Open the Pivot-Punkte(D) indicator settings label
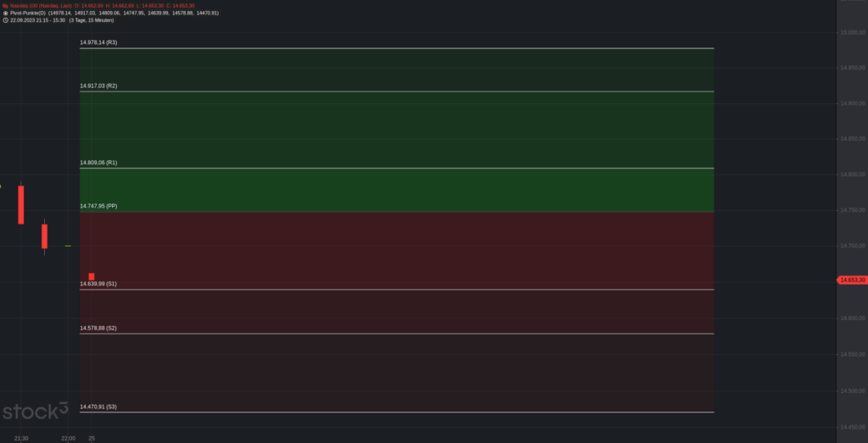This screenshot has width=868, height=443. point(28,13)
